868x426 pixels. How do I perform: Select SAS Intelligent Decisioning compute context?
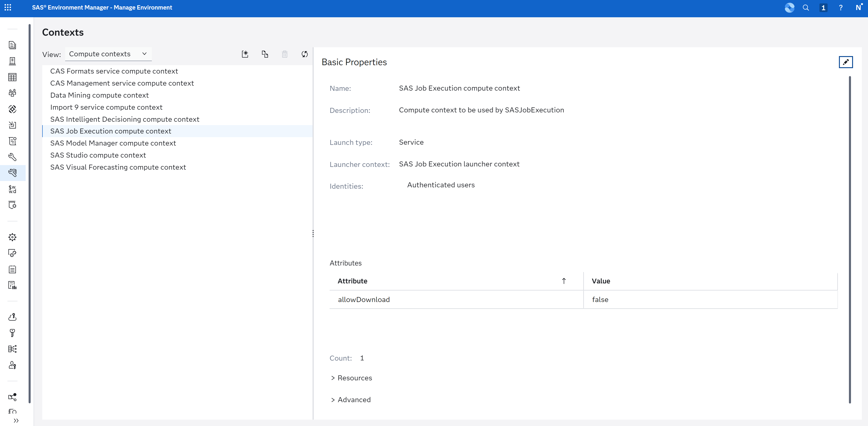178,119
